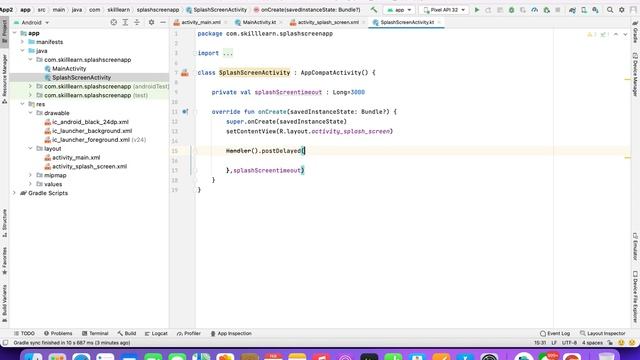Open the Terminal tool window
Screen dimensions: 640x360
click(95, 333)
